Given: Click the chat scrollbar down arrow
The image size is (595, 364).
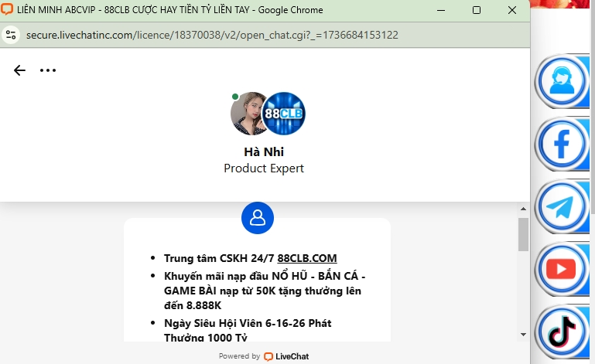Looking at the screenshot, I should [523, 334].
